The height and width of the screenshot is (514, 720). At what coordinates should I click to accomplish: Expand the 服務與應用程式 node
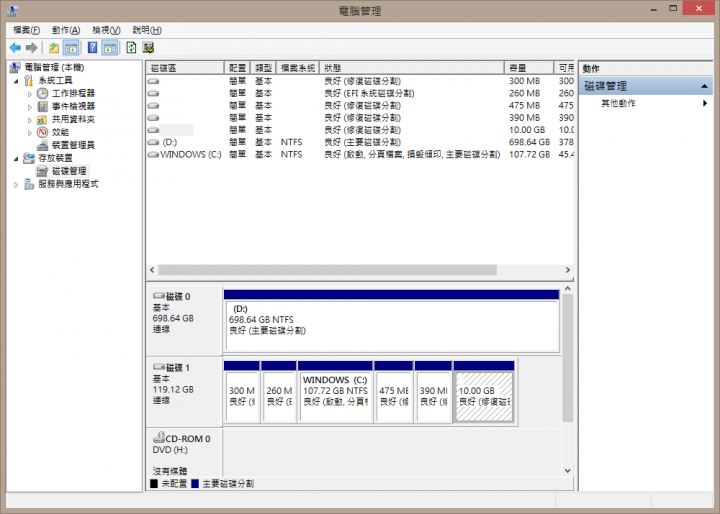pos(16,185)
